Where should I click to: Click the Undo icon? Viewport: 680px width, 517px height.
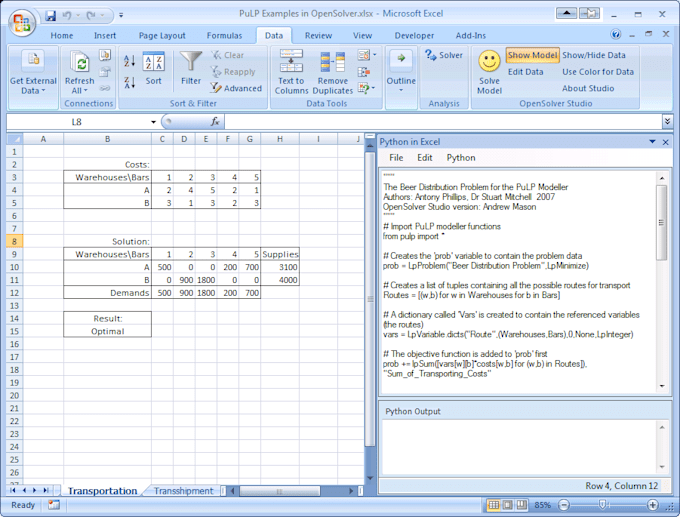(x=67, y=16)
